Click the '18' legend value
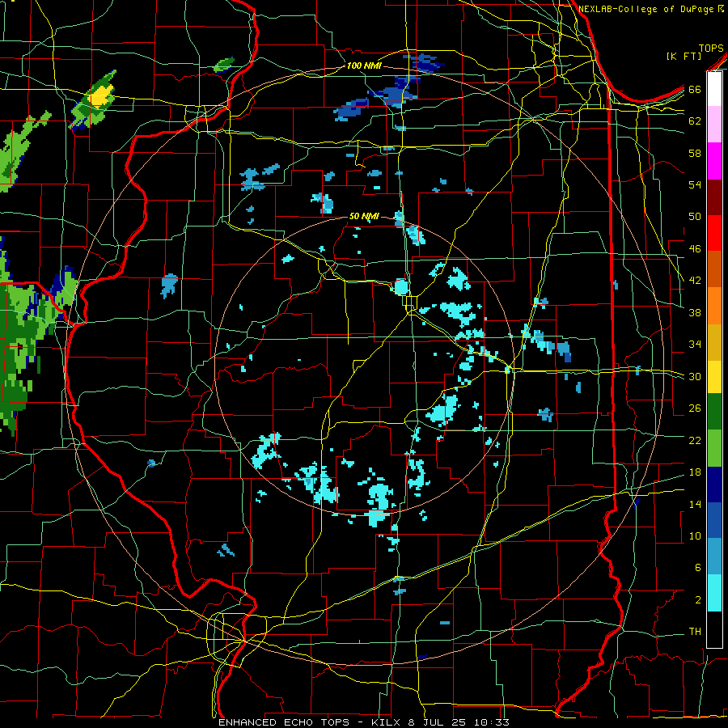This screenshot has height=728, width=728. tap(695, 472)
